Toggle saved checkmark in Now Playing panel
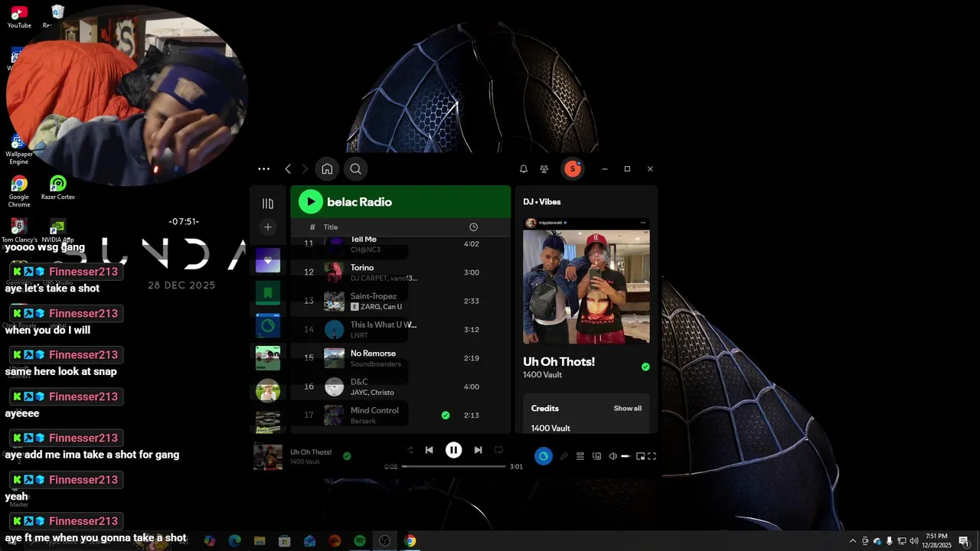The image size is (980, 551). click(645, 367)
